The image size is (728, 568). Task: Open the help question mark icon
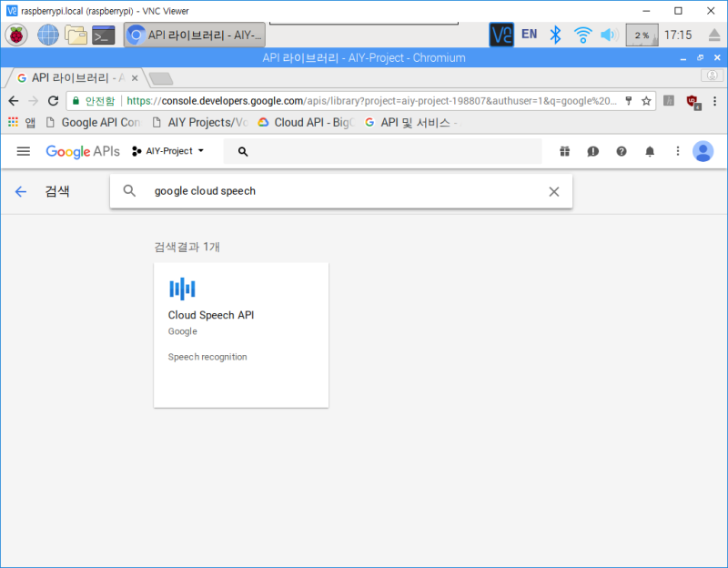click(x=622, y=151)
